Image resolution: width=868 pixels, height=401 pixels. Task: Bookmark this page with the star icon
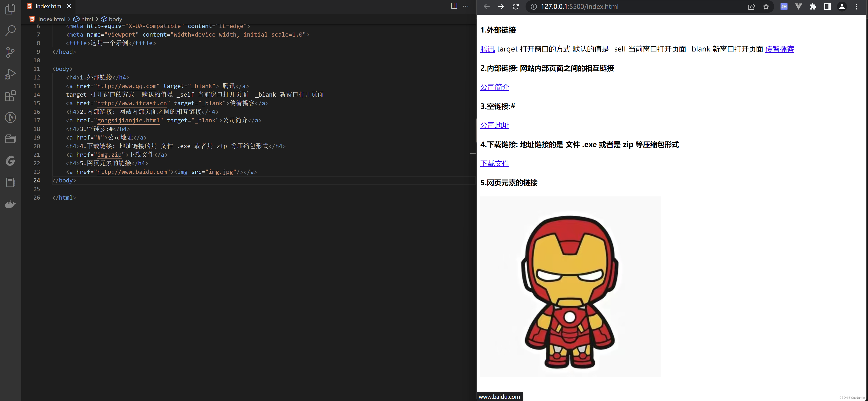tap(766, 6)
